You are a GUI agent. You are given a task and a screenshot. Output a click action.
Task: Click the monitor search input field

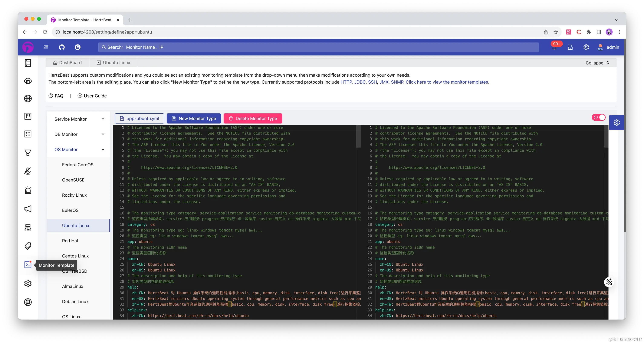coord(318,47)
